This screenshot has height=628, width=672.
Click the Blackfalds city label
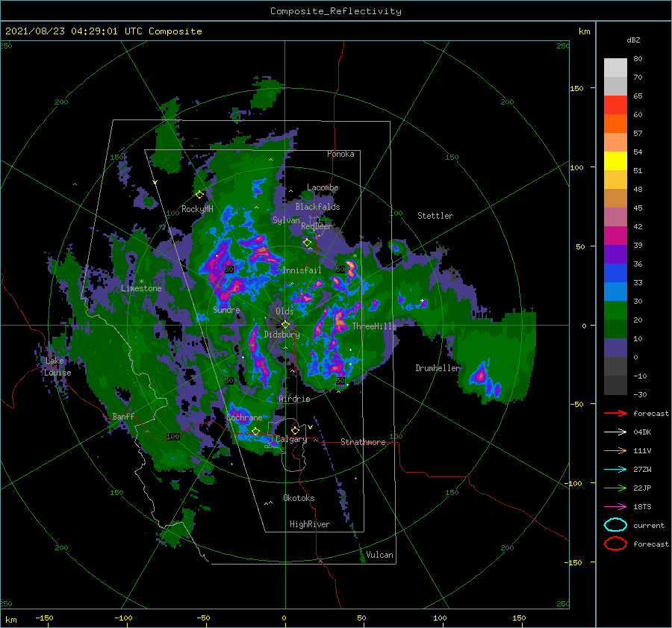click(317, 207)
